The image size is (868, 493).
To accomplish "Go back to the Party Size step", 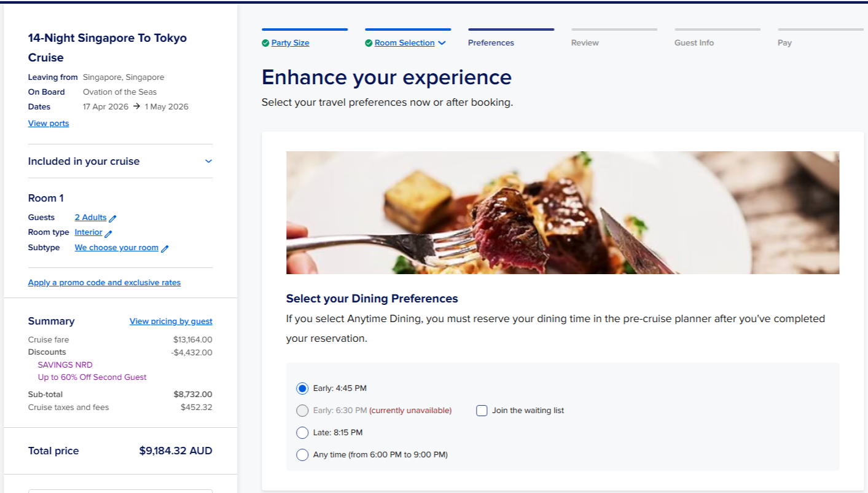I will pos(290,43).
